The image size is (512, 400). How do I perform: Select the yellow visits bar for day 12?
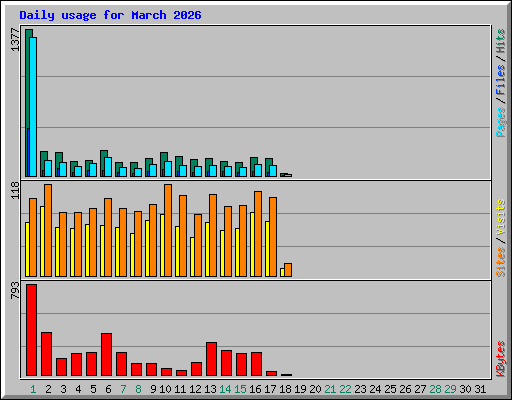pyautogui.click(x=192, y=257)
